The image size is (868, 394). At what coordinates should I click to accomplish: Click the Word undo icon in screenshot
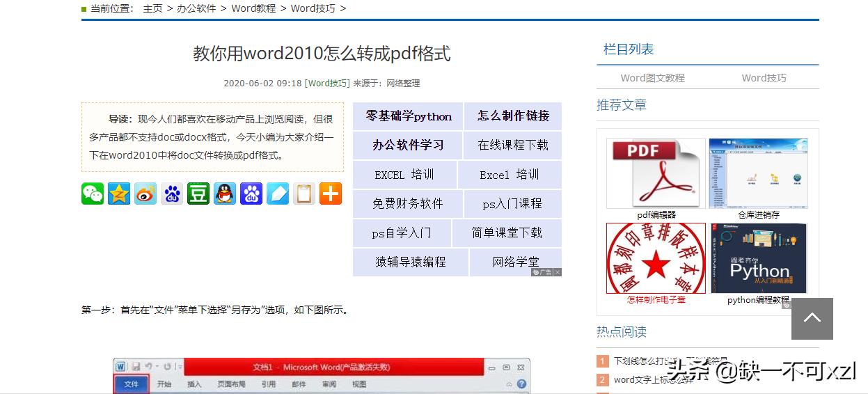pos(149,366)
